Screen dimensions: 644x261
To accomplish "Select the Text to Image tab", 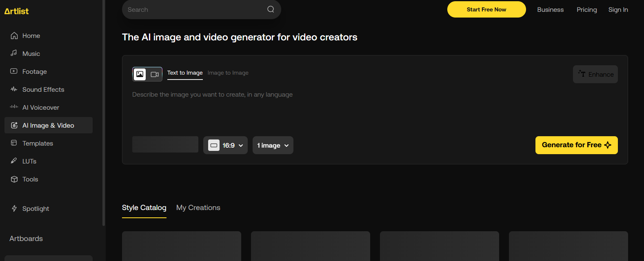I will (x=185, y=73).
